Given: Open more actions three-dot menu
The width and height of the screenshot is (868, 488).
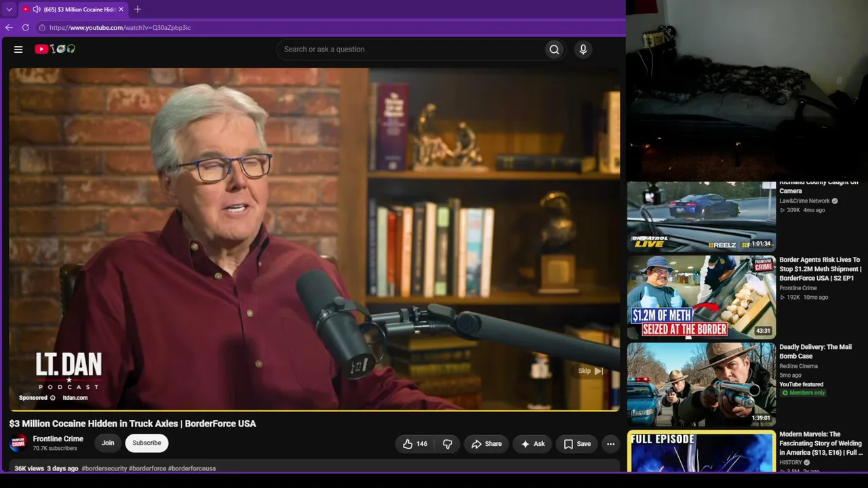Looking at the screenshot, I should 610,444.
